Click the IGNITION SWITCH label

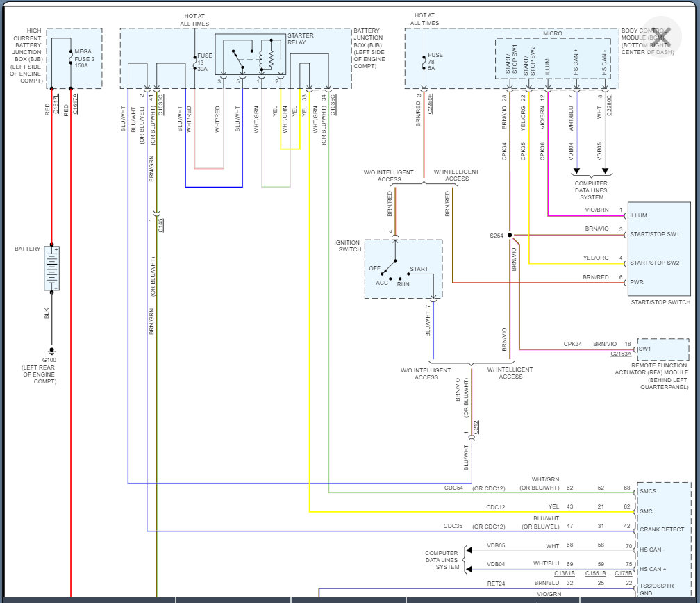coord(347,246)
